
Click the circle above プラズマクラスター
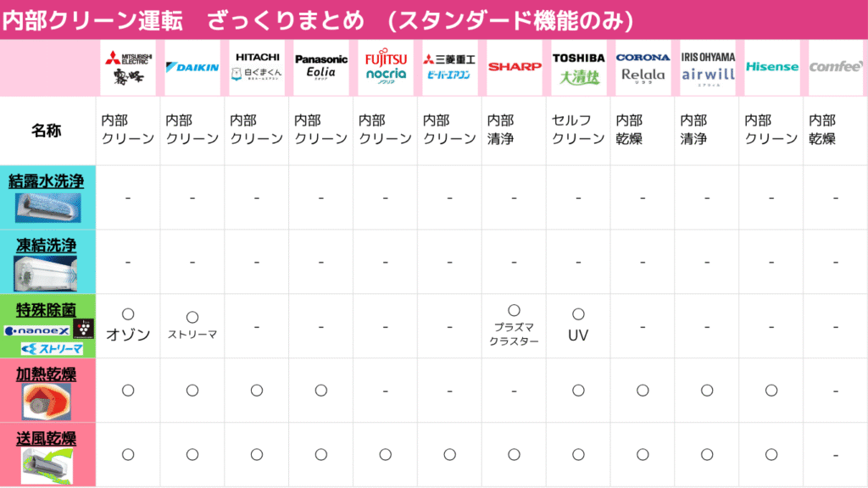(515, 310)
